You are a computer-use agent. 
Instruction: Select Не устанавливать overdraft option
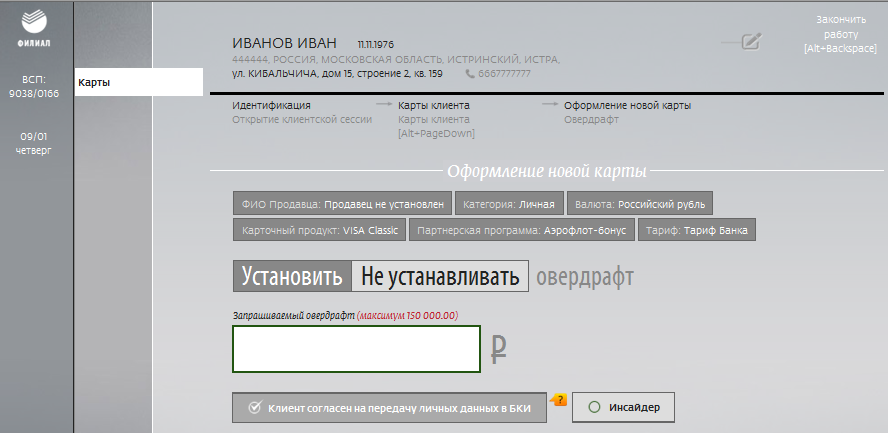[440, 276]
